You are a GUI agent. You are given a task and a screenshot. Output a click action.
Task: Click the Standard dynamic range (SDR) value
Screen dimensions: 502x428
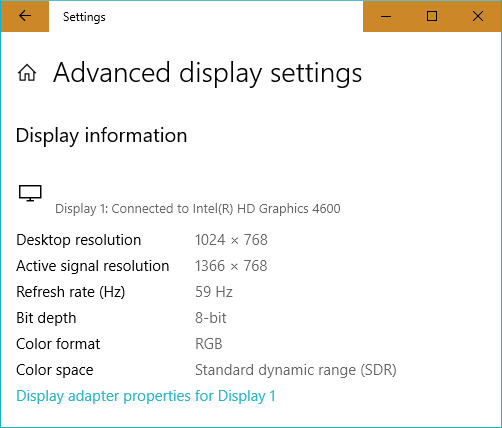coord(296,370)
